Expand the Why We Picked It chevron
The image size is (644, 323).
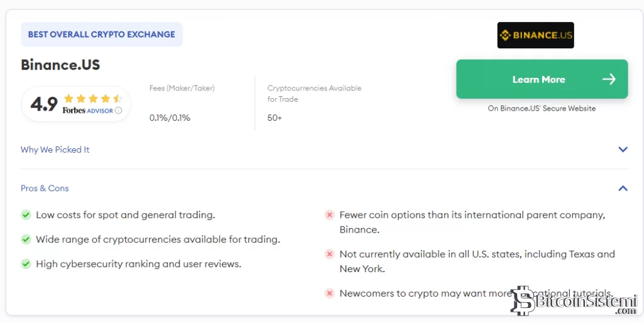623,150
